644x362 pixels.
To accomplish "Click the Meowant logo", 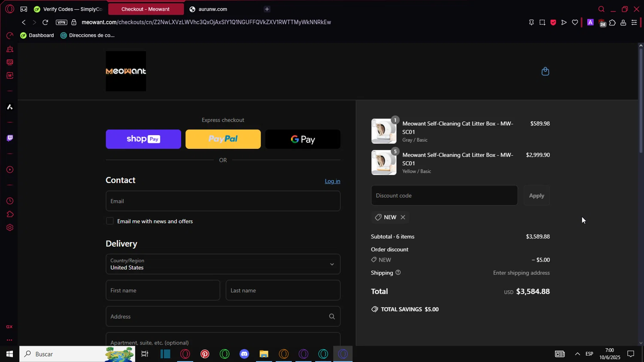I will click(126, 71).
